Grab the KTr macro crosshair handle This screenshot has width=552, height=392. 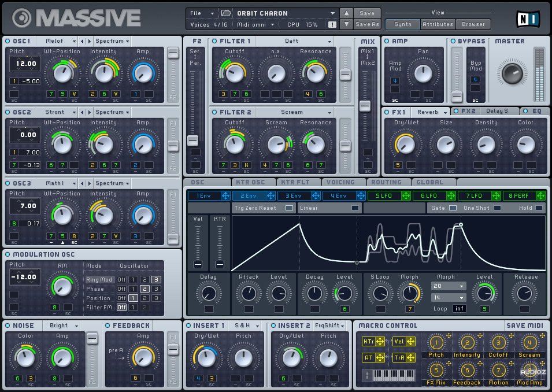(x=380, y=341)
